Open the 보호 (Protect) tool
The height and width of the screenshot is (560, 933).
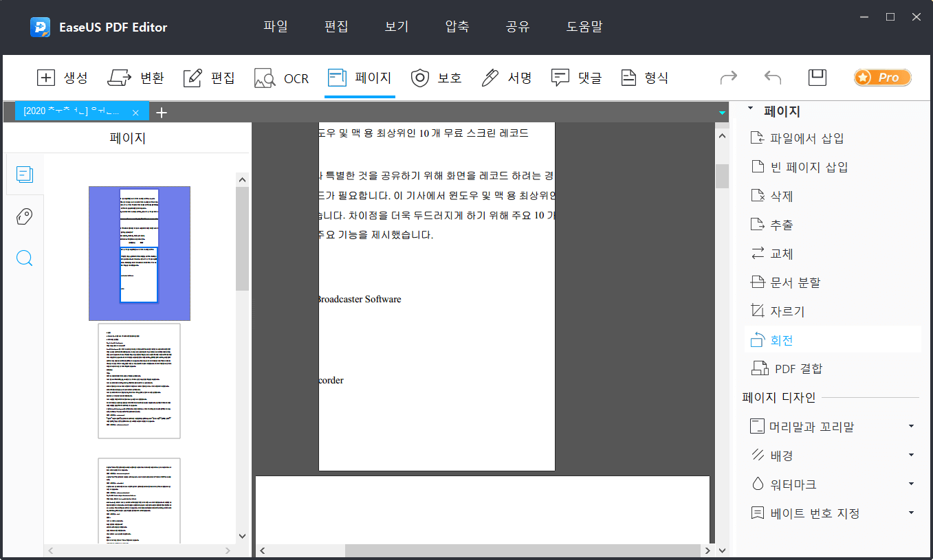coord(437,78)
